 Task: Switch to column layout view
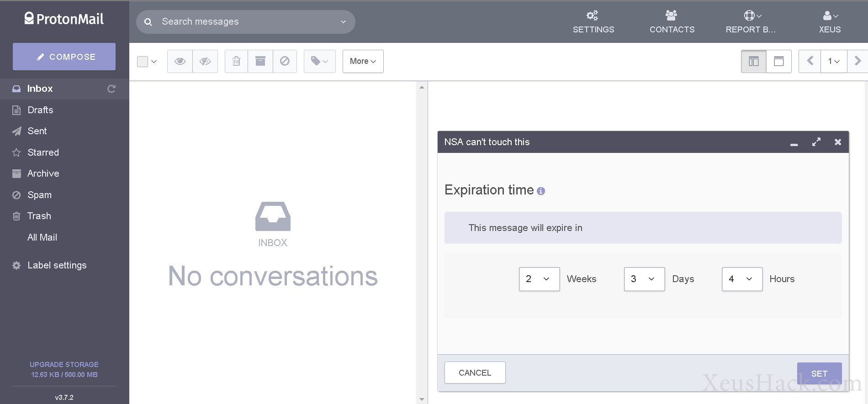click(x=753, y=61)
